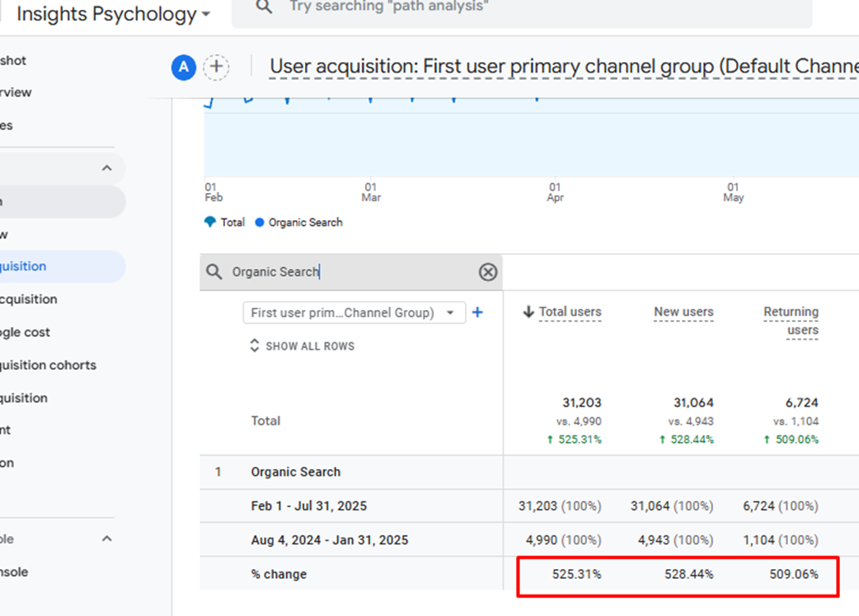
Task: Click the blue 'A' segment avatar
Action: click(183, 67)
